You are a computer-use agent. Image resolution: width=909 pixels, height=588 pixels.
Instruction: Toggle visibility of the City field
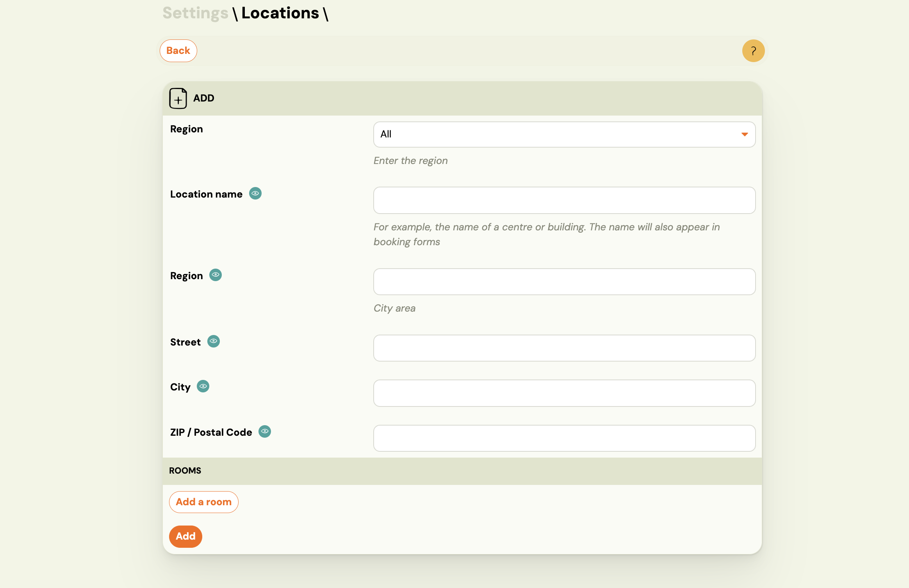203,386
